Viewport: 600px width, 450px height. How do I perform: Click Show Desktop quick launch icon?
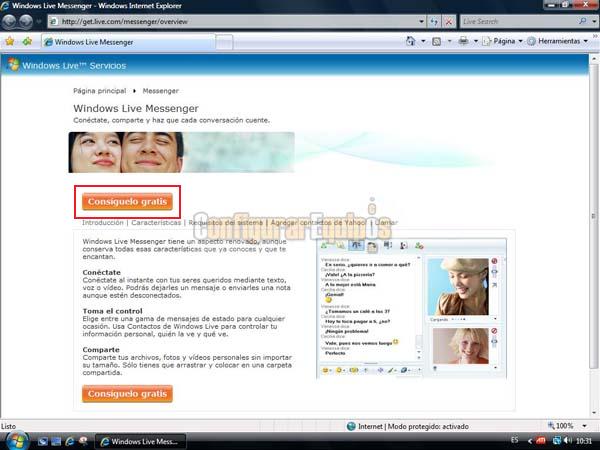point(43,441)
